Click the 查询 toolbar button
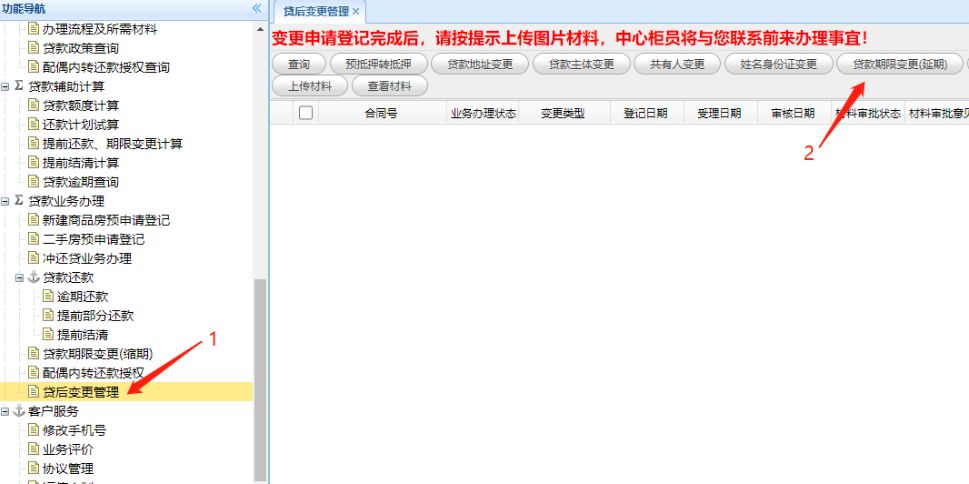This screenshot has width=969, height=484. click(299, 64)
